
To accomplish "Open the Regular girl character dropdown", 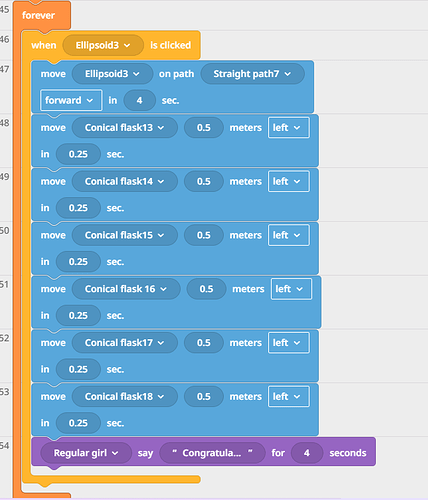I will point(86,453).
